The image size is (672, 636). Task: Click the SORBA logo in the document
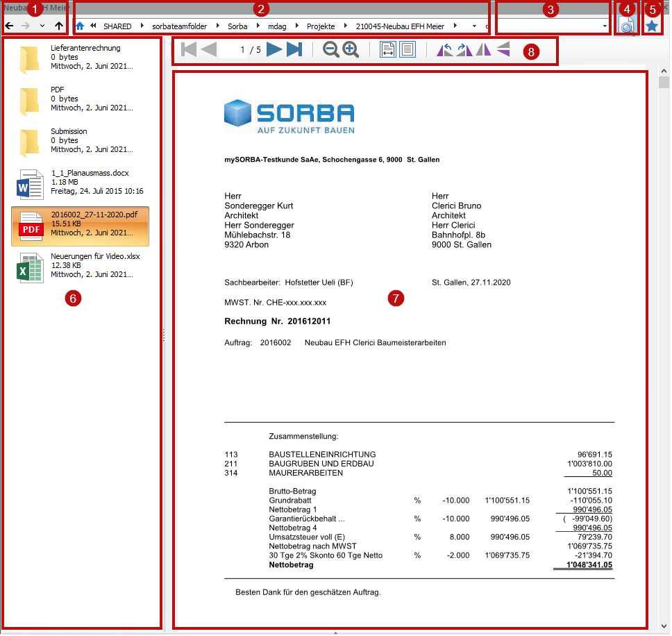click(289, 117)
